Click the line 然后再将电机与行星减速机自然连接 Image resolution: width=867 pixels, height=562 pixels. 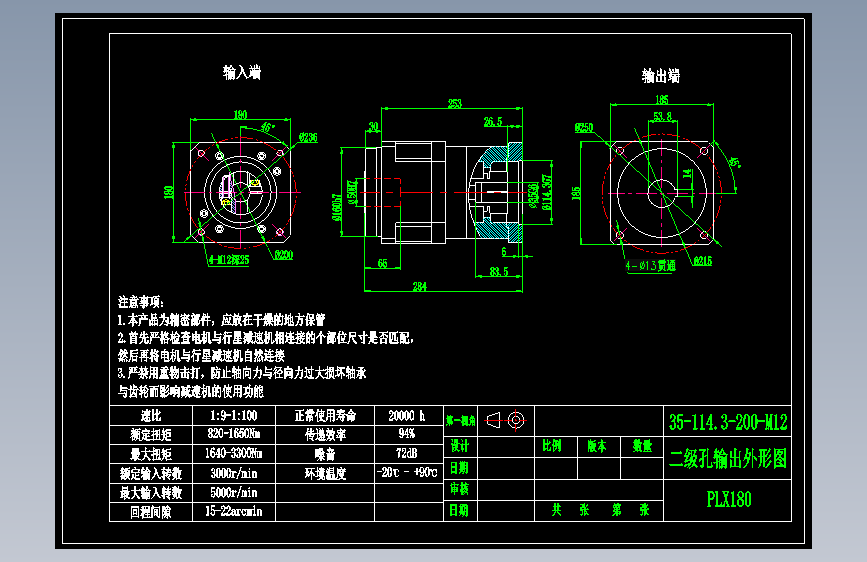click(x=201, y=355)
